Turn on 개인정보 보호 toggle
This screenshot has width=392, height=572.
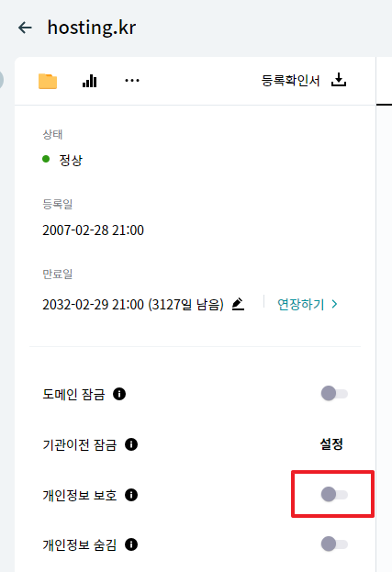click(334, 495)
